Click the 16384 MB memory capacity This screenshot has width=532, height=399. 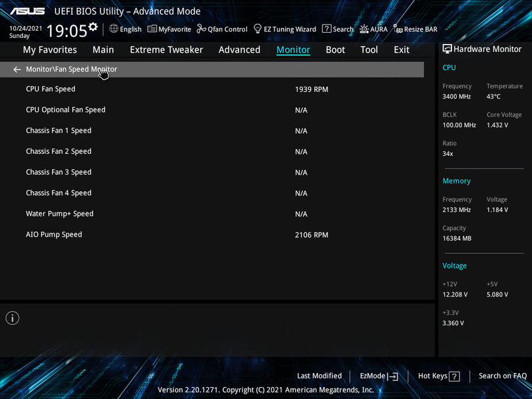click(457, 238)
